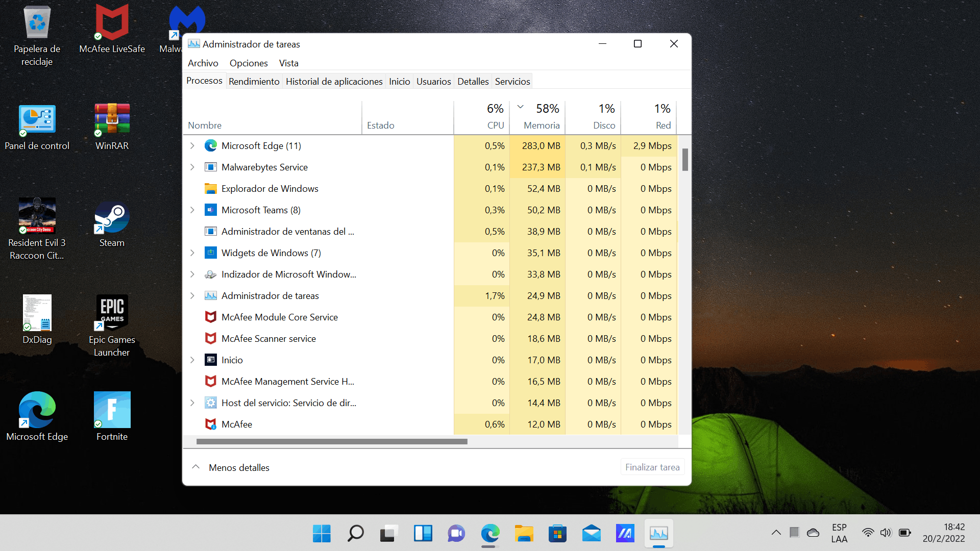
Task: Click the horizontal scrollbar of the process list
Action: [332, 441]
